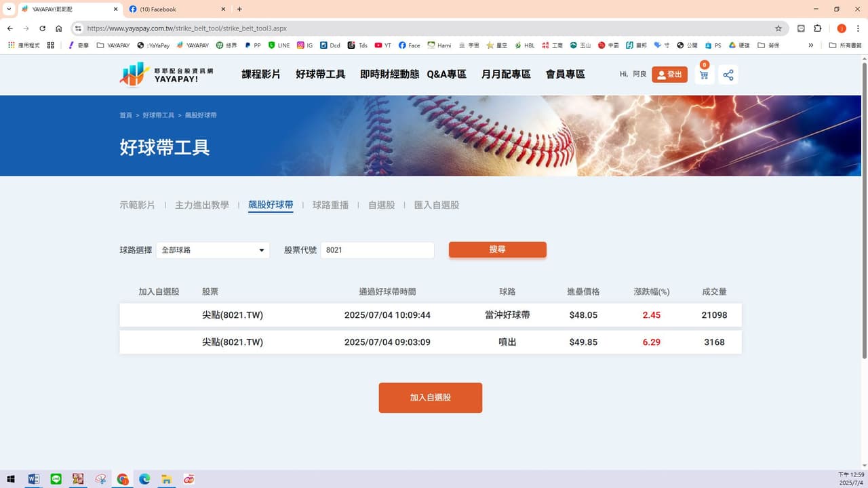The image size is (868, 488).
Task: Click the 股票代號 input field
Action: pyautogui.click(x=377, y=250)
